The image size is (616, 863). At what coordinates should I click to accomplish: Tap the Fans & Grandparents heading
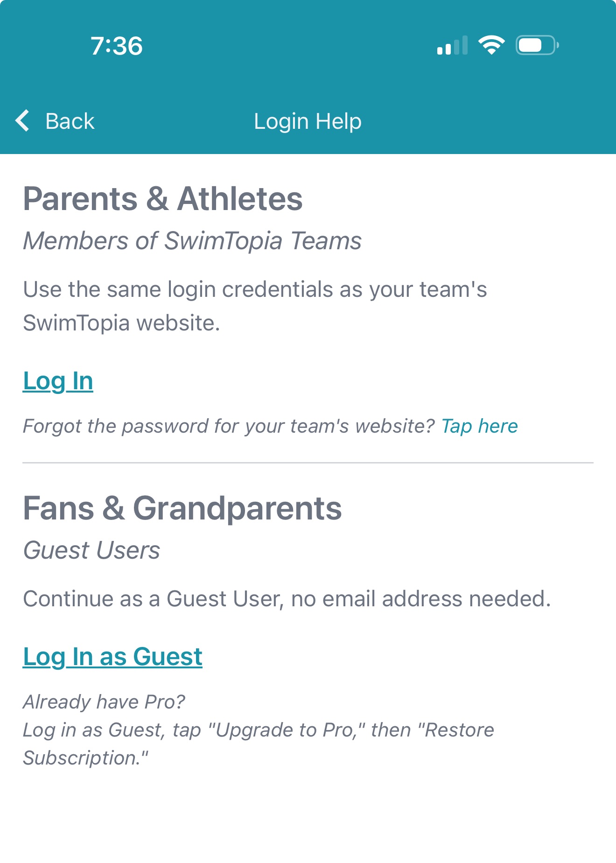pyautogui.click(x=182, y=508)
